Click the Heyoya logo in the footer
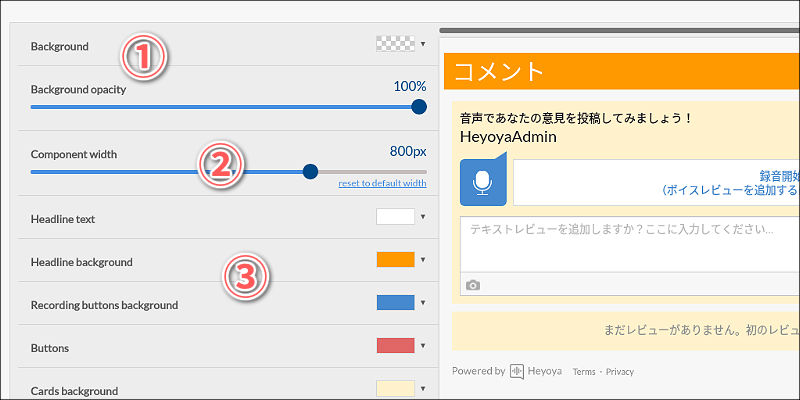This screenshot has height=400, width=800. [x=536, y=371]
